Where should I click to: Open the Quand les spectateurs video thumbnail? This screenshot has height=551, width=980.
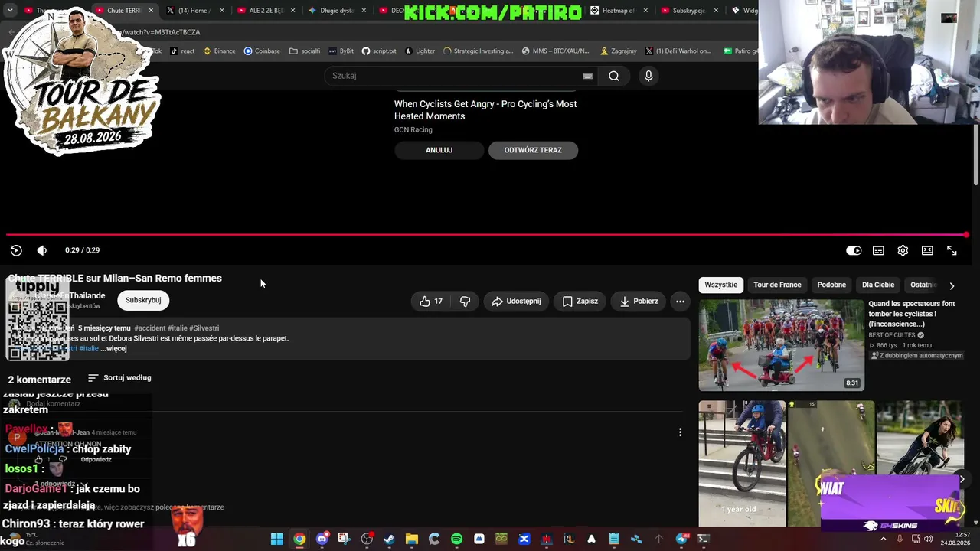782,345
